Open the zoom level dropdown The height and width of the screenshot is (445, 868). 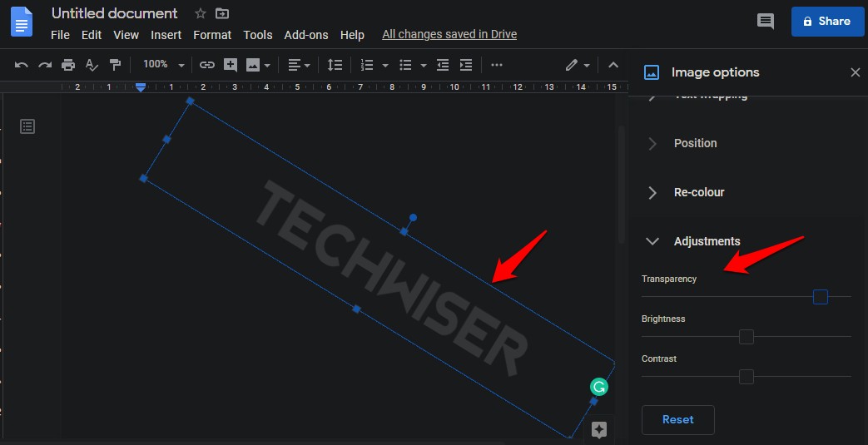(163, 64)
